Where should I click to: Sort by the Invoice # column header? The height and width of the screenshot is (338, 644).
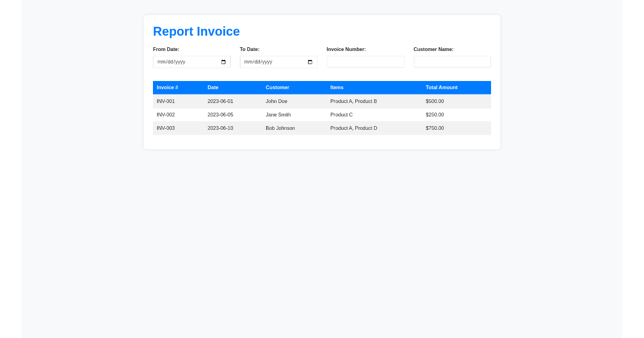pyautogui.click(x=167, y=87)
